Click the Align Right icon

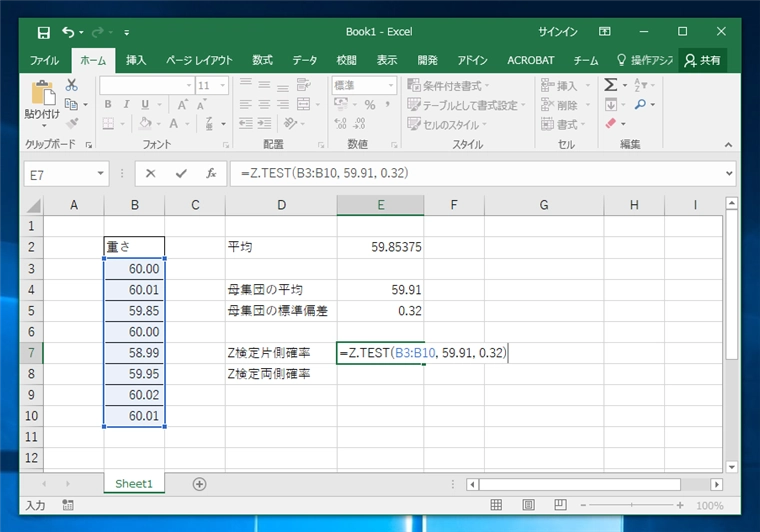pyautogui.click(x=283, y=104)
